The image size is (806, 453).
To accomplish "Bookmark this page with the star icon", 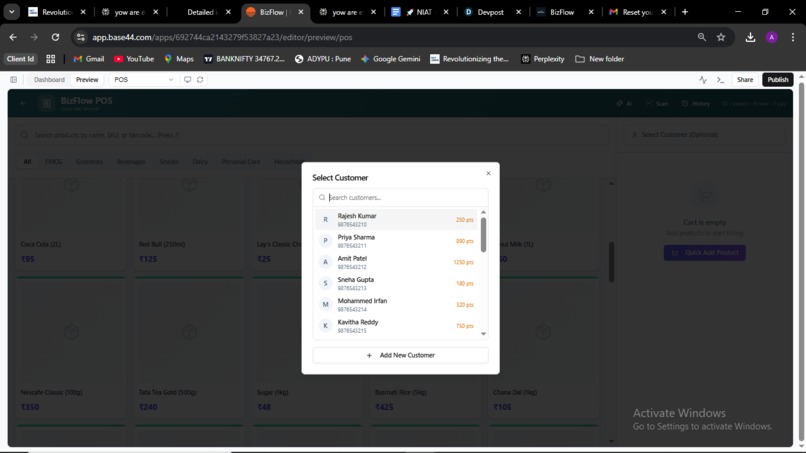I will point(721,37).
